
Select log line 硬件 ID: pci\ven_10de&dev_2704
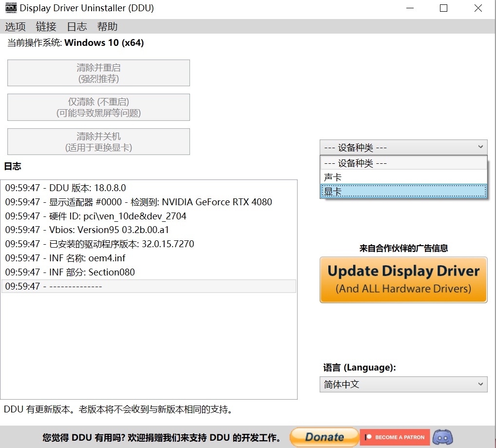point(149,216)
